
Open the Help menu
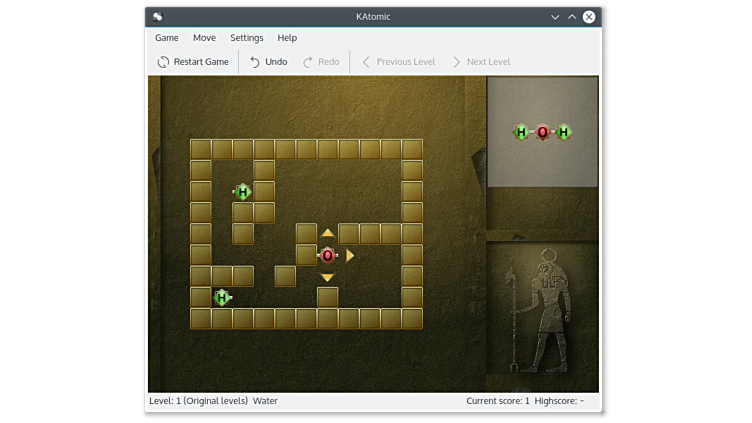[x=287, y=38]
